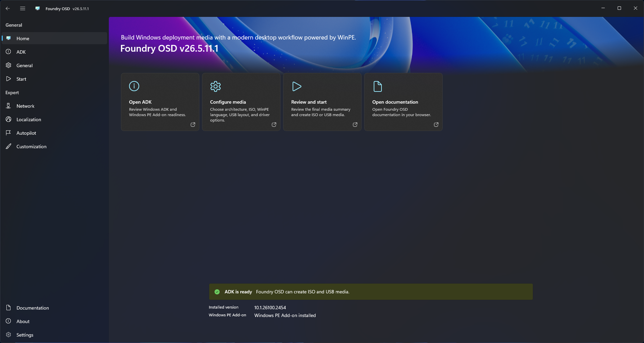The width and height of the screenshot is (644, 343).
Task: Close the Foundry OSD window
Action: [x=636, y=8]
